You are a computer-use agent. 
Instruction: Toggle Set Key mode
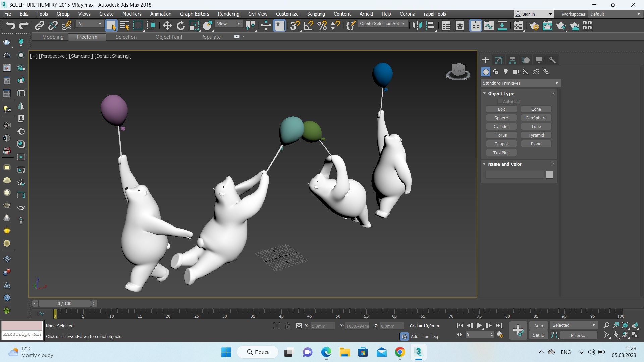coord(539,335)
